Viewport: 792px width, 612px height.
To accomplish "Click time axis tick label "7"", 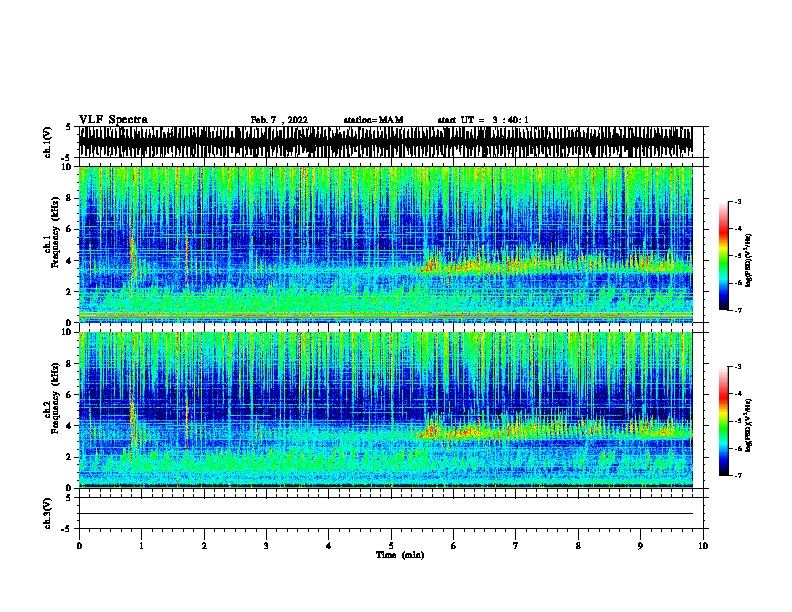I will [x=516, y=546].
